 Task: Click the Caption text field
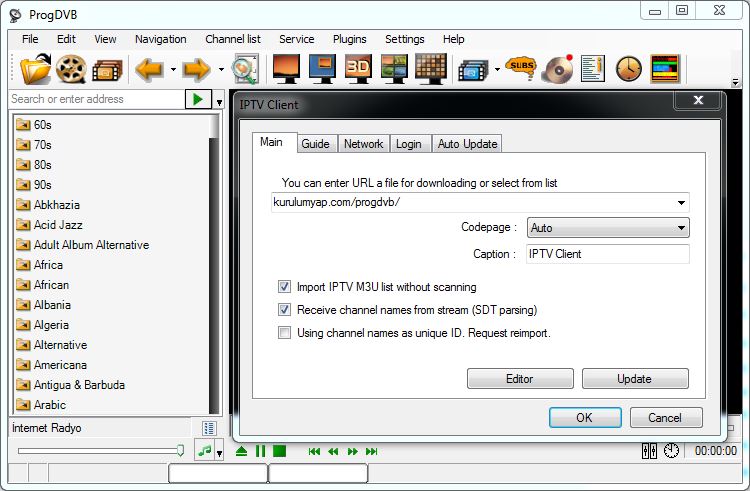607,254
